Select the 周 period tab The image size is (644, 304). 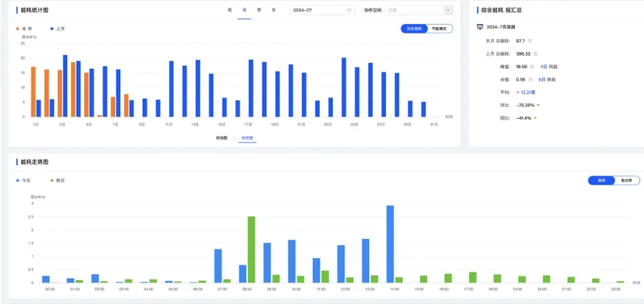point(230,10)
